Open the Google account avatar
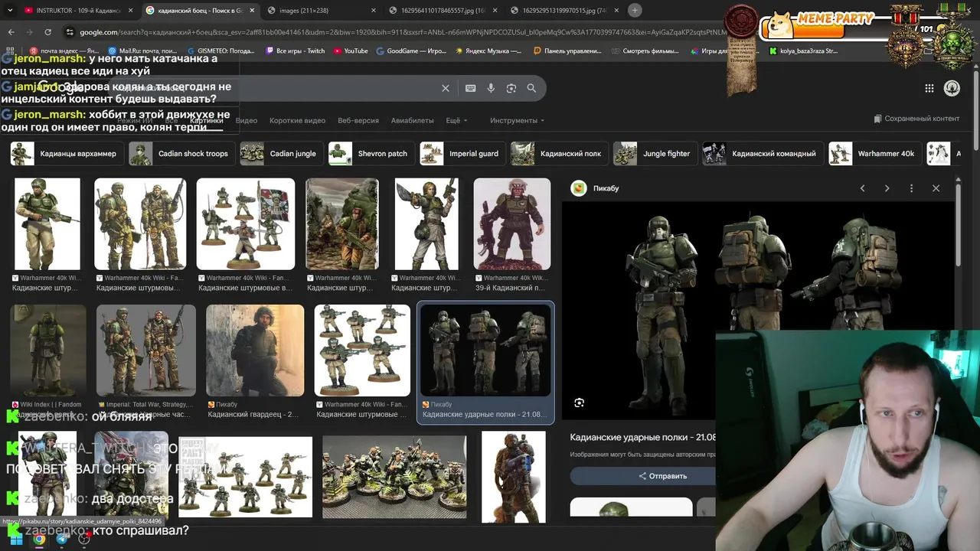 [x=952, y=88]
